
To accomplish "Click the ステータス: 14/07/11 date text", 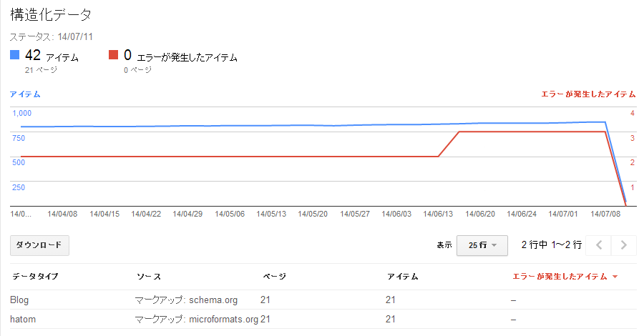I will tap(52, 37).
